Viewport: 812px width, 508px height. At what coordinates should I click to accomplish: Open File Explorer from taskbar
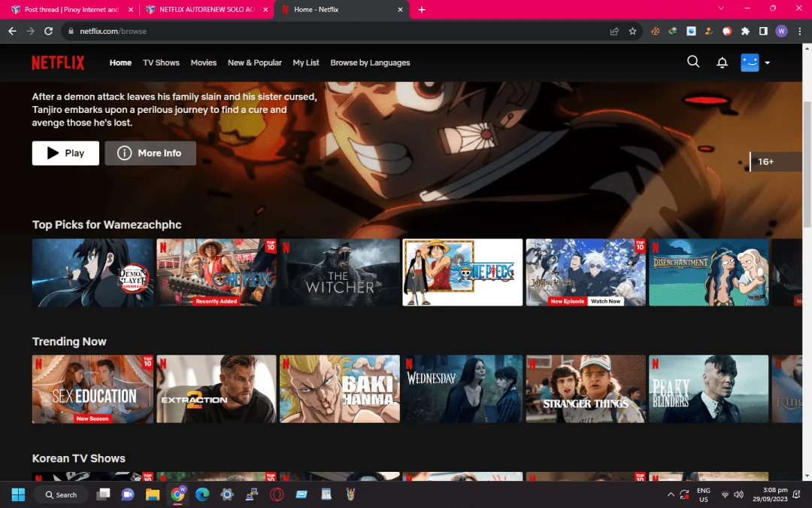[152, 494]
